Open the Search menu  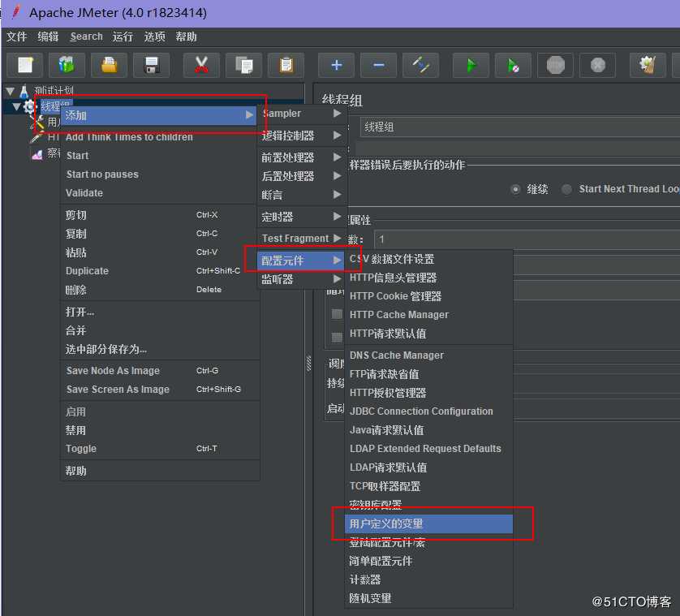coord(86,37)
